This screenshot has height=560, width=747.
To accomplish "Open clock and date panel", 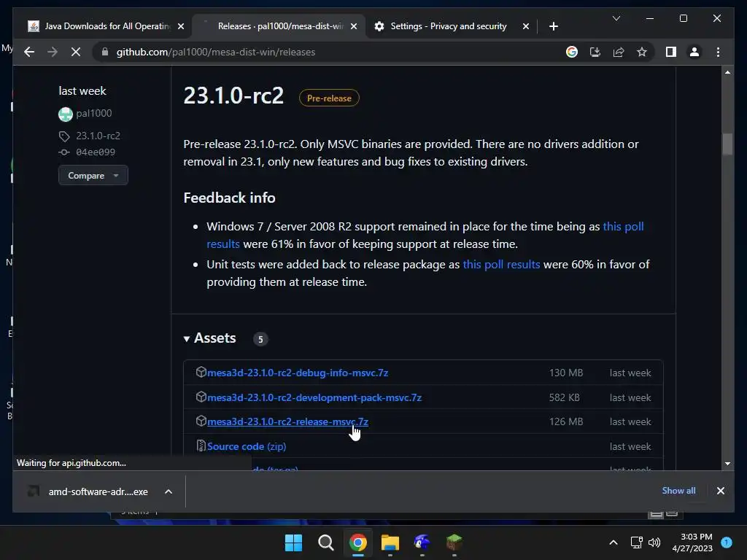I will (692, 542).
